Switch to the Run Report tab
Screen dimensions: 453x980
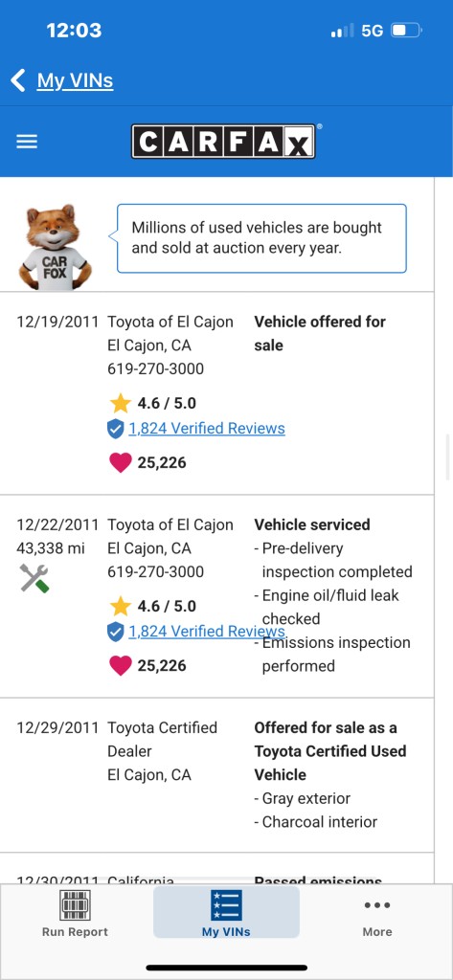pos(75,912)
